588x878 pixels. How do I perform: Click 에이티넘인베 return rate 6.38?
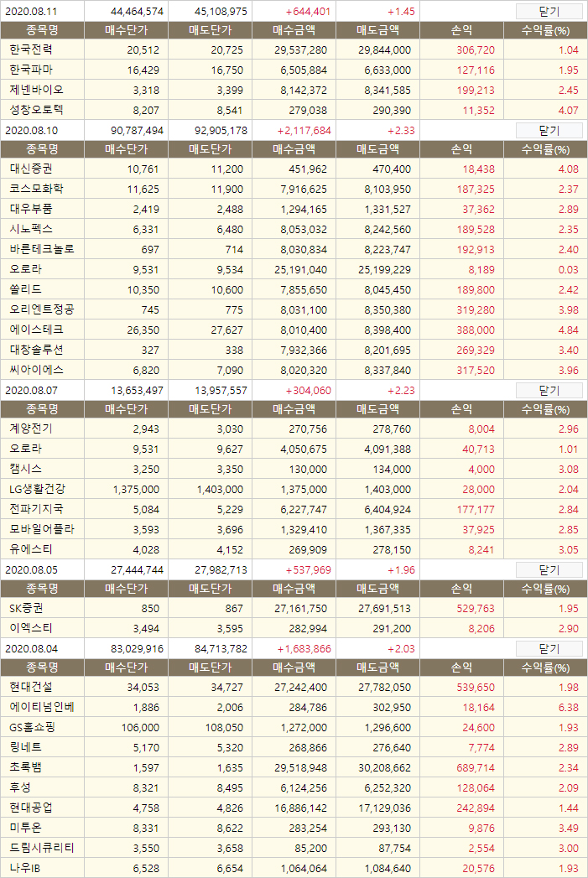[569, 708]
